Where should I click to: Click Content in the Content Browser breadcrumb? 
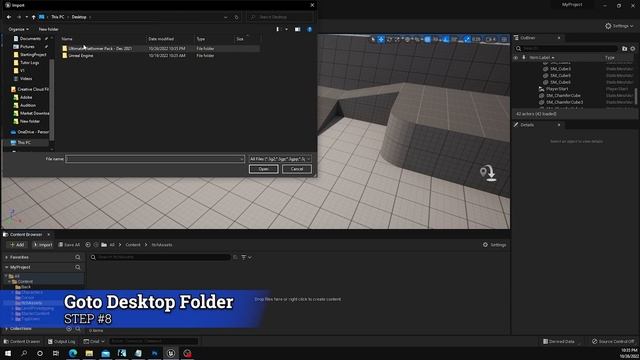click(x=133, y=245)
